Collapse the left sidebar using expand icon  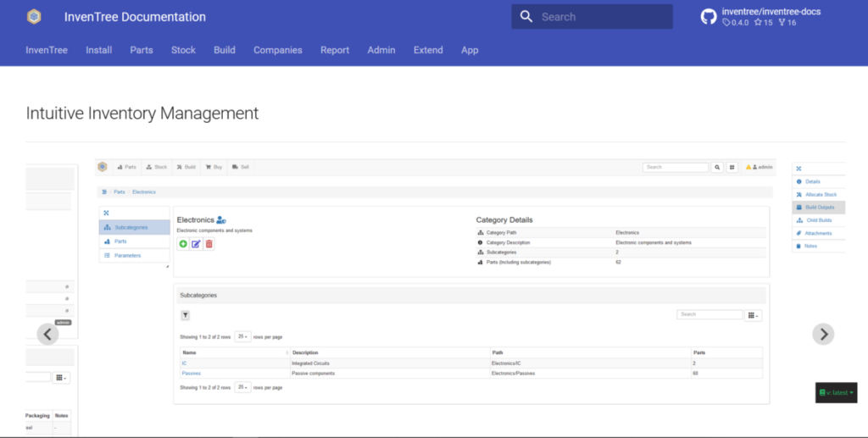coord(106,213)
